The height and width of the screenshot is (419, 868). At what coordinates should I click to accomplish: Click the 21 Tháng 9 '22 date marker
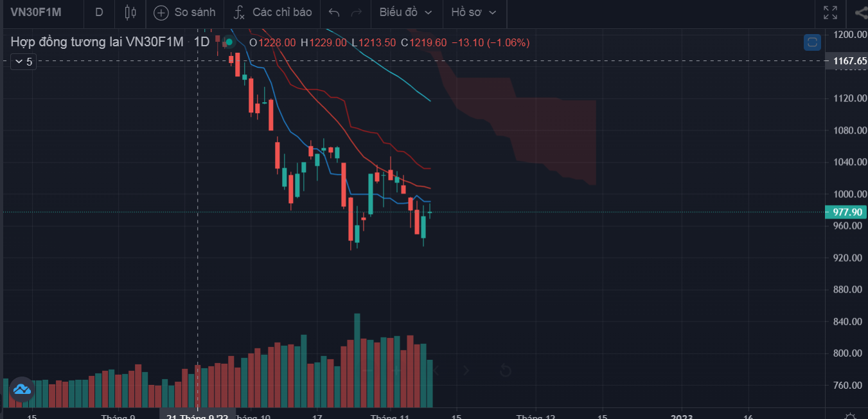coord(197,416)
